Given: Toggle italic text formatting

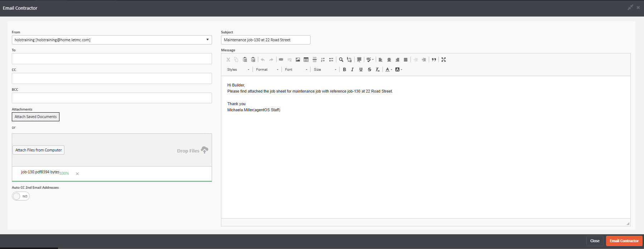Looking at the screenshot, I should click(x=352, y=70).
